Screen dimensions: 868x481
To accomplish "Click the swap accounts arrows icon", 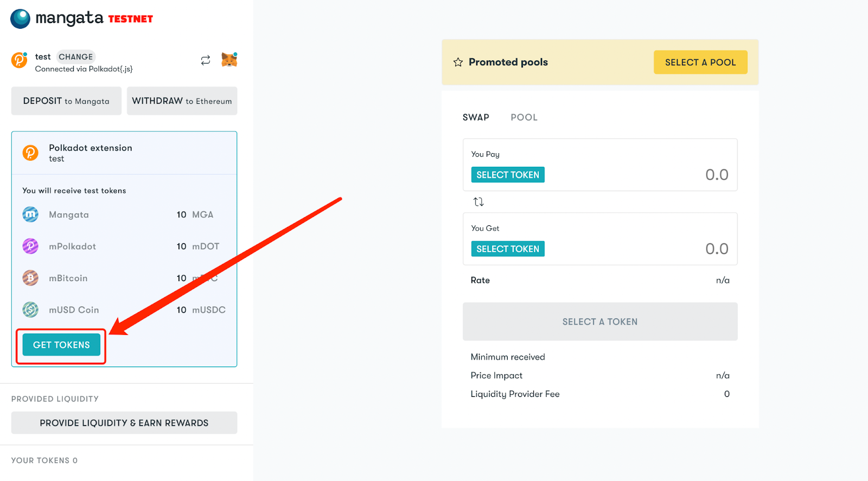I will pos(205,60).
